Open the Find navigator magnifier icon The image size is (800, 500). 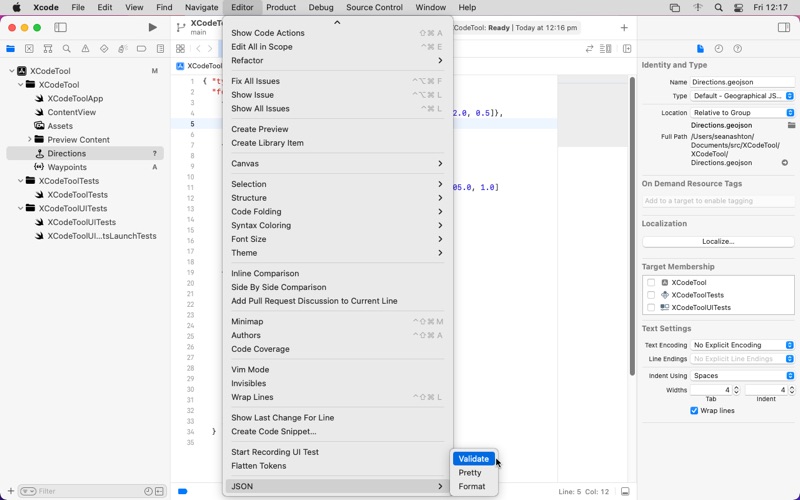[x=66, y=48]
